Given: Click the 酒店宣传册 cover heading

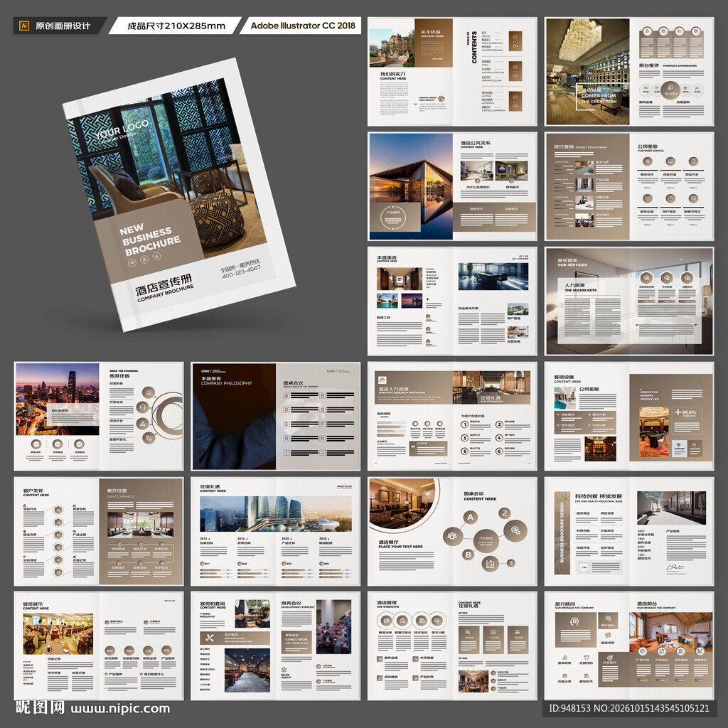Looking at the screenshot, I should (164, 284).
